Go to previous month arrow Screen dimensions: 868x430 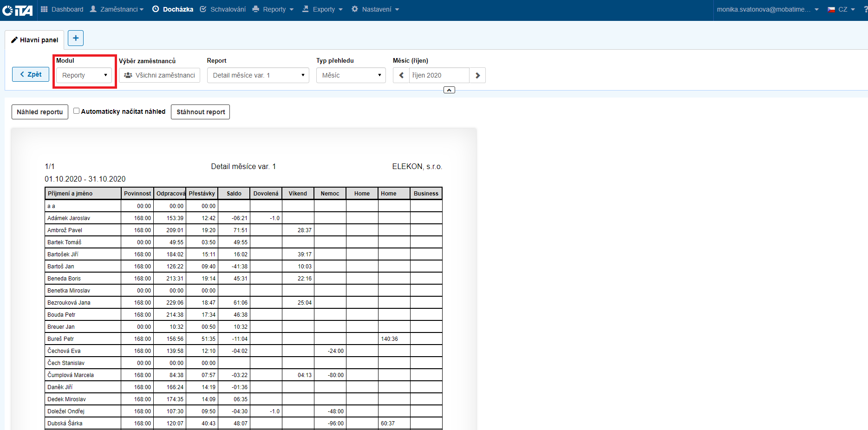(401, 75)
